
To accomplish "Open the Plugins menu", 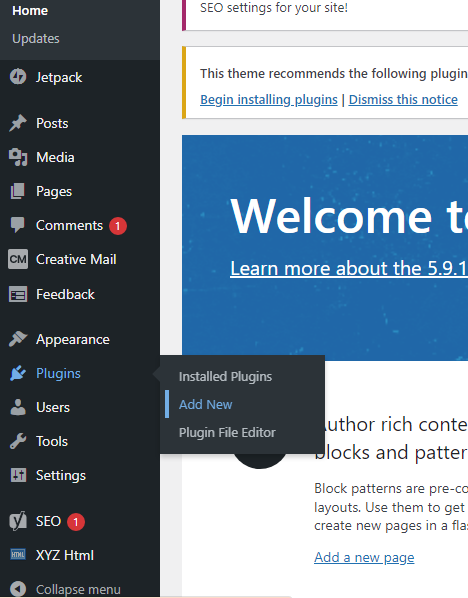I will (x=58, y=373).
